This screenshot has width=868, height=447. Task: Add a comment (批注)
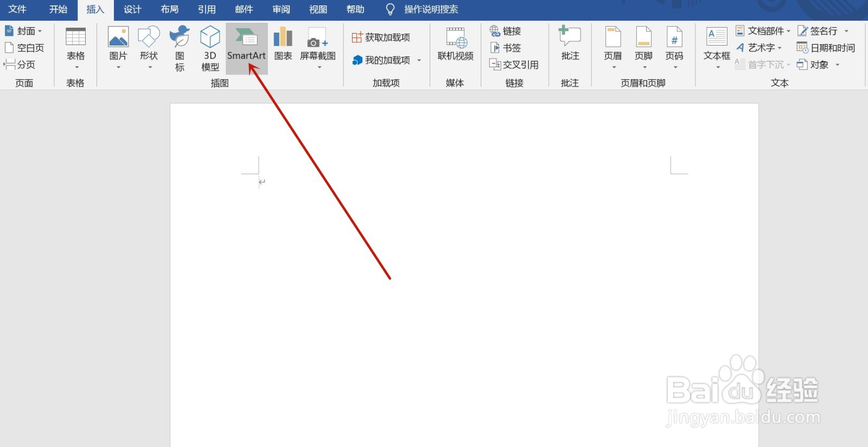[x=570, y=44]
